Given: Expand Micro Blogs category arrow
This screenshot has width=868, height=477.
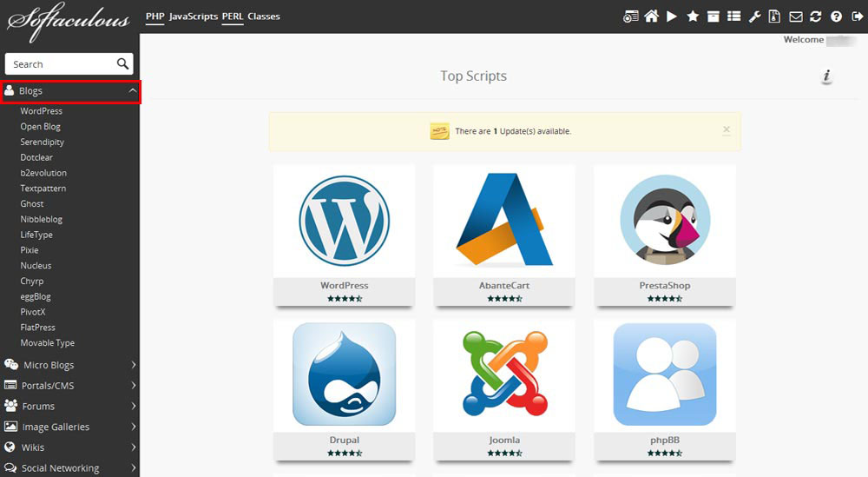Looking at the screenshot, I should click(134, 365).
